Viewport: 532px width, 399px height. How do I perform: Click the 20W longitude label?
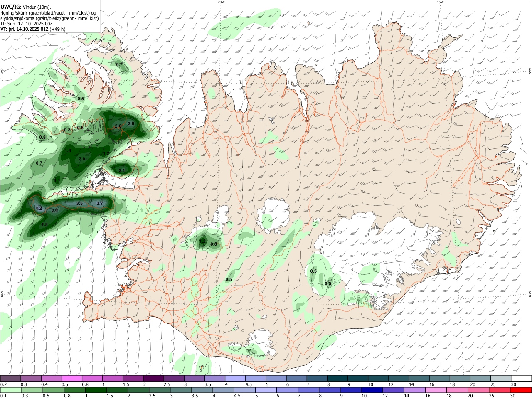(221, 2)
